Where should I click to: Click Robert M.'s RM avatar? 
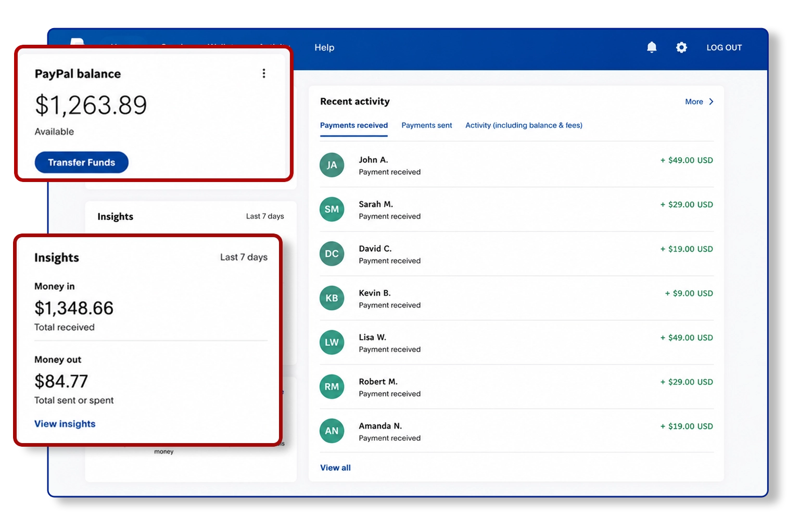(x=332, y=386)
